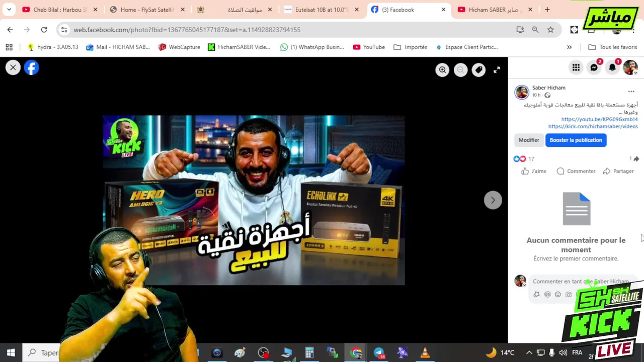Open the Windows Start menu
This screenshot has height=362, width=644.
coord(11,352)
